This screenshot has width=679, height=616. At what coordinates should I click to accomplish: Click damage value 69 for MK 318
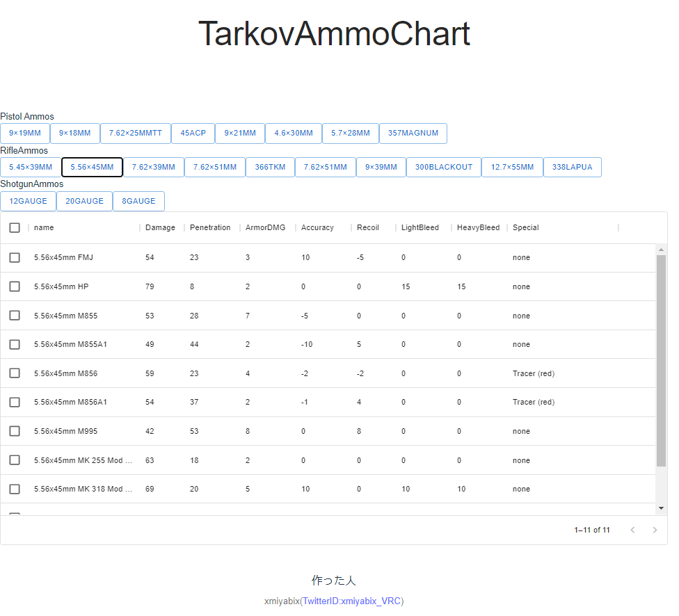pos(150,489)
